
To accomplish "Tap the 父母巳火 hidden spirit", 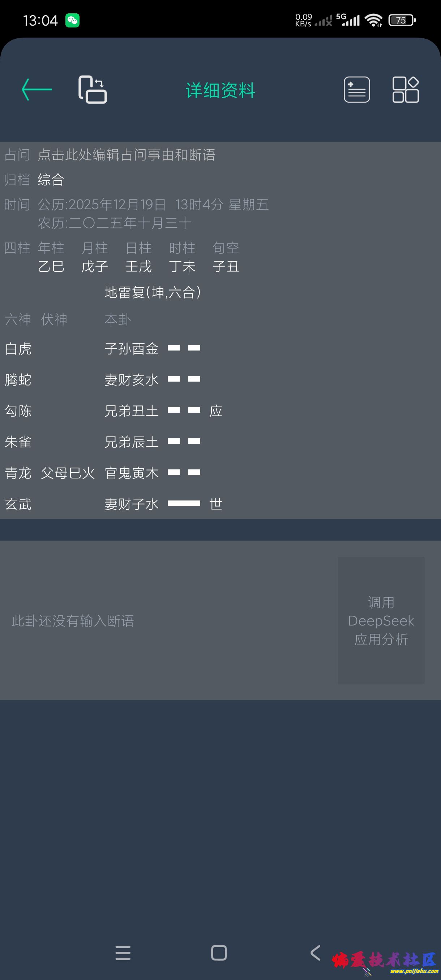I will click(68, 473).
